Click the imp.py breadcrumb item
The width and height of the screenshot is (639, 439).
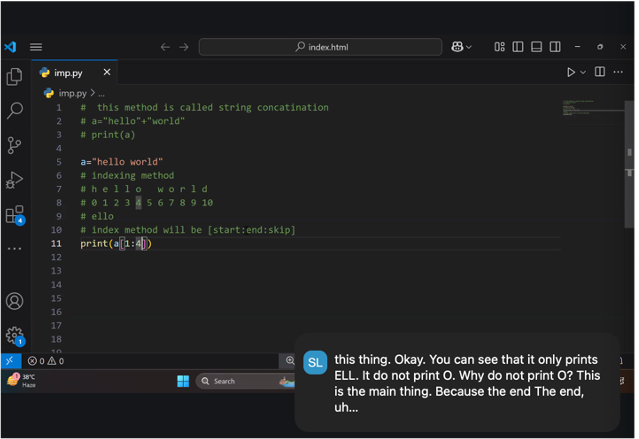coord(72,93)
